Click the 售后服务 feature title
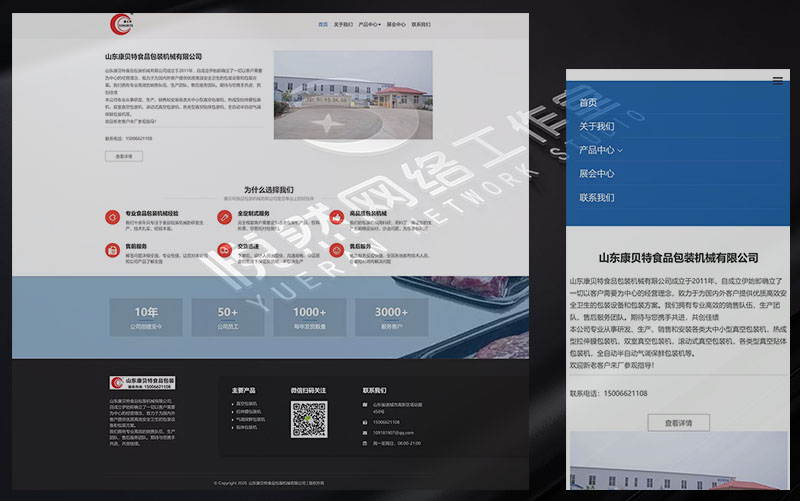Screen dimensions: 800x501 [x=360, y=246]
